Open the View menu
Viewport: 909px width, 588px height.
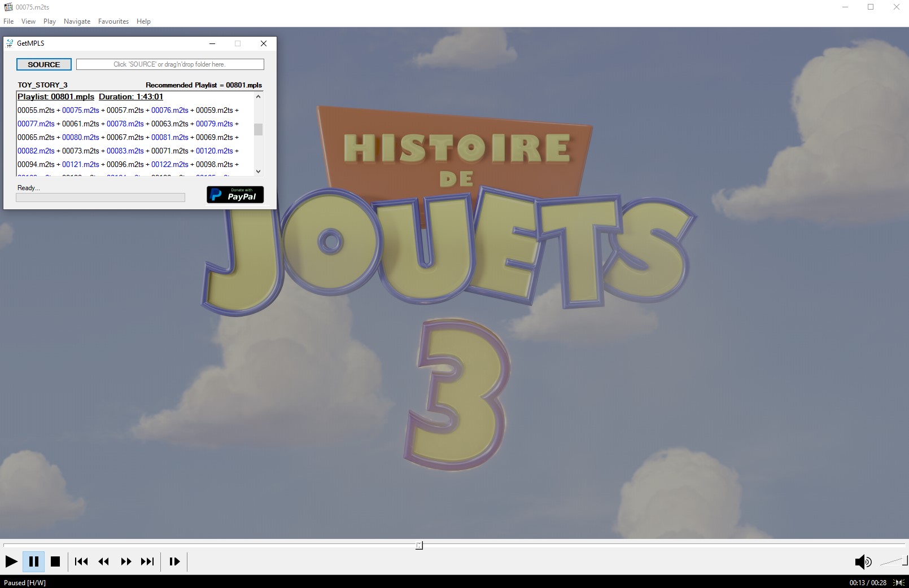28,21
